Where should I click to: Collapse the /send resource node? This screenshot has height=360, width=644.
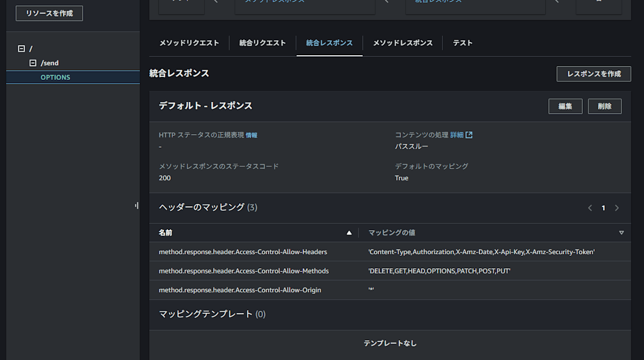click(32, 63)
